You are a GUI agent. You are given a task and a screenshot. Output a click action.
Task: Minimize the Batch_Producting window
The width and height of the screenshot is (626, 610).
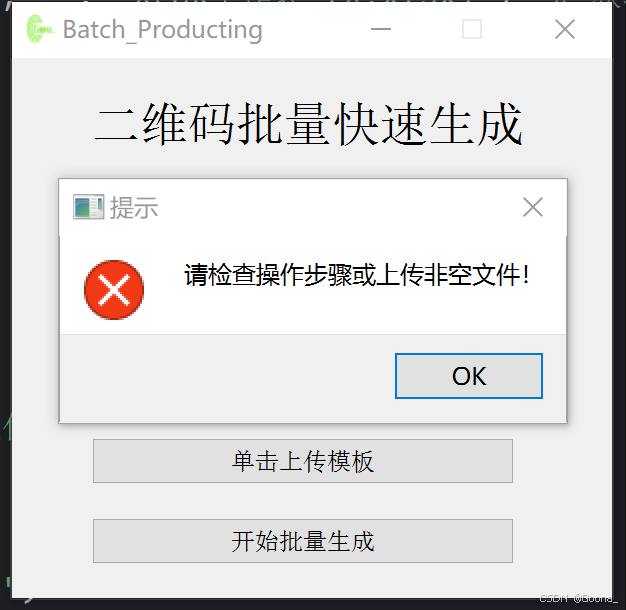pyautogui.click(x=380, y=29)
